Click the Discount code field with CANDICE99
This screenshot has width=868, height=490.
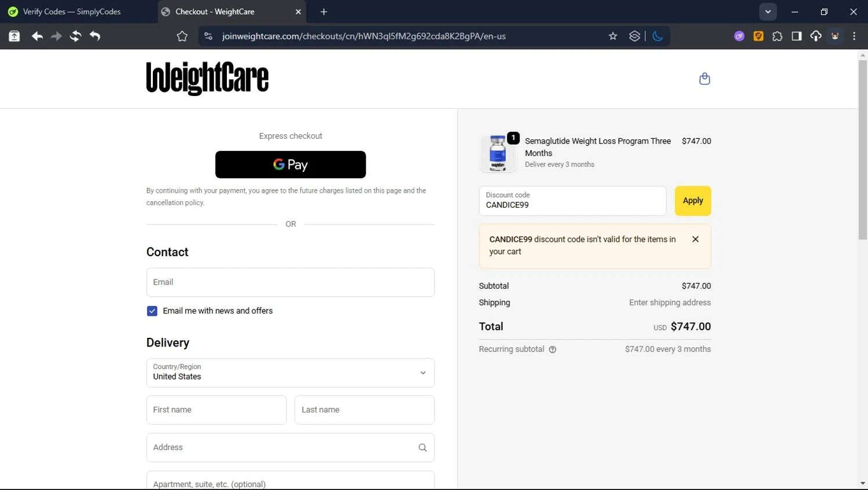click(x=573, y=201)
